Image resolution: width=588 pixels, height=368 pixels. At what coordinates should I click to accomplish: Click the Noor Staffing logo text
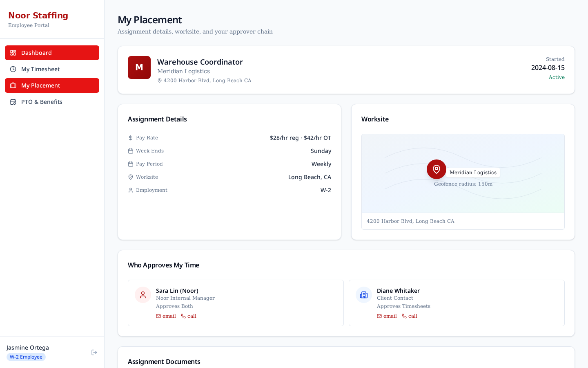point(38,16)
